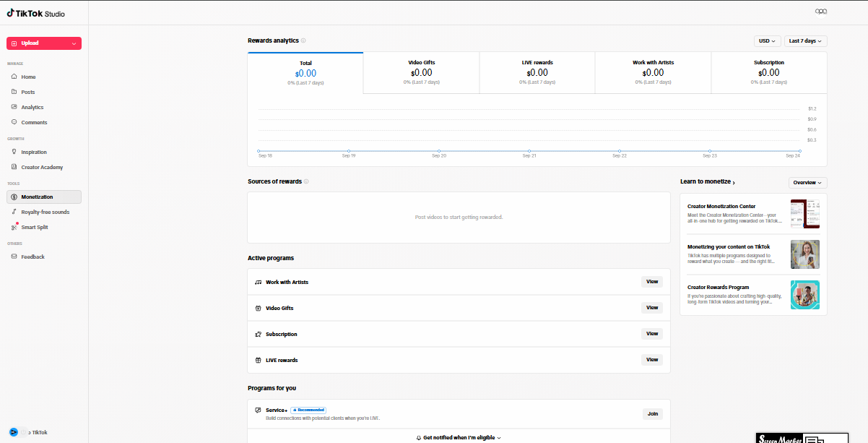Viewport: 868px width, 443px height.
Task: Select the Video Gifts analytics tab
Action: [422, 72]
